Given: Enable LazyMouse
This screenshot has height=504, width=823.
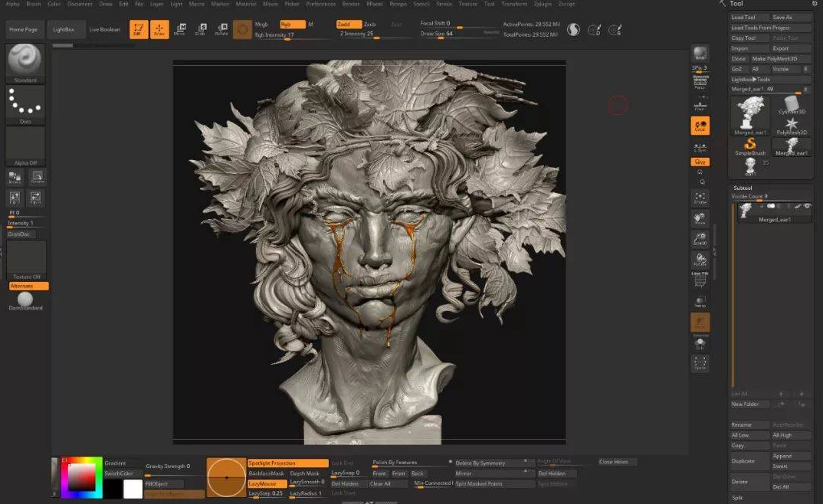Looking at the screenshot, I should click(267, 483).
